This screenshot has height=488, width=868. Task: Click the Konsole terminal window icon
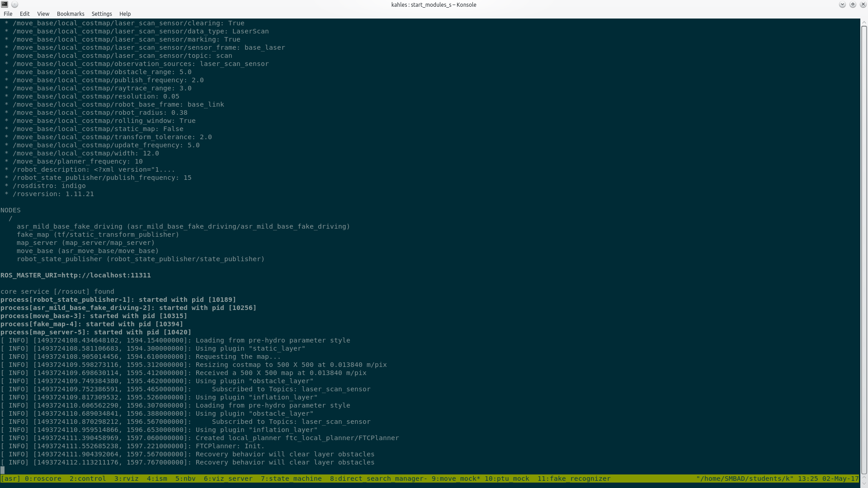click(5, 5)
